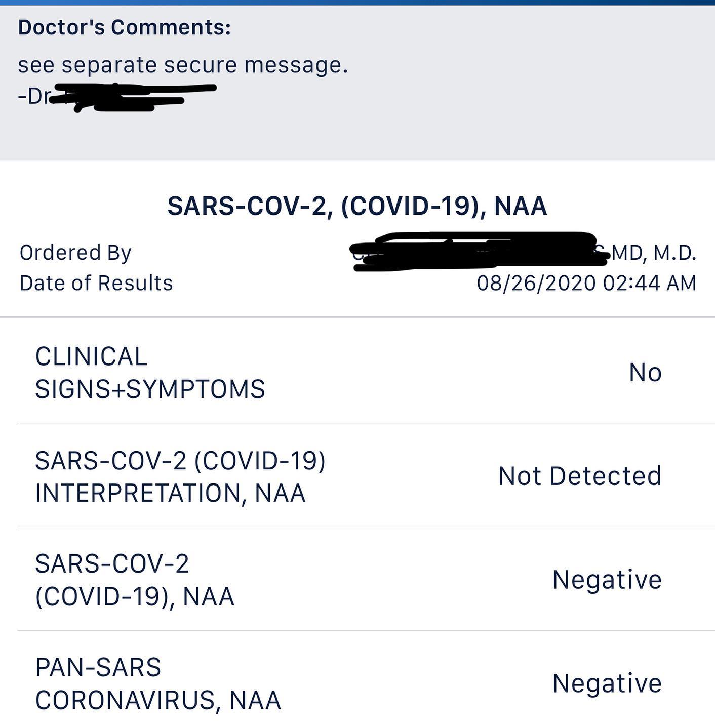The width and height of the screenshot is (715, 728).
Task: Click the Date of Results label
Action: click(x=96, y=283)
